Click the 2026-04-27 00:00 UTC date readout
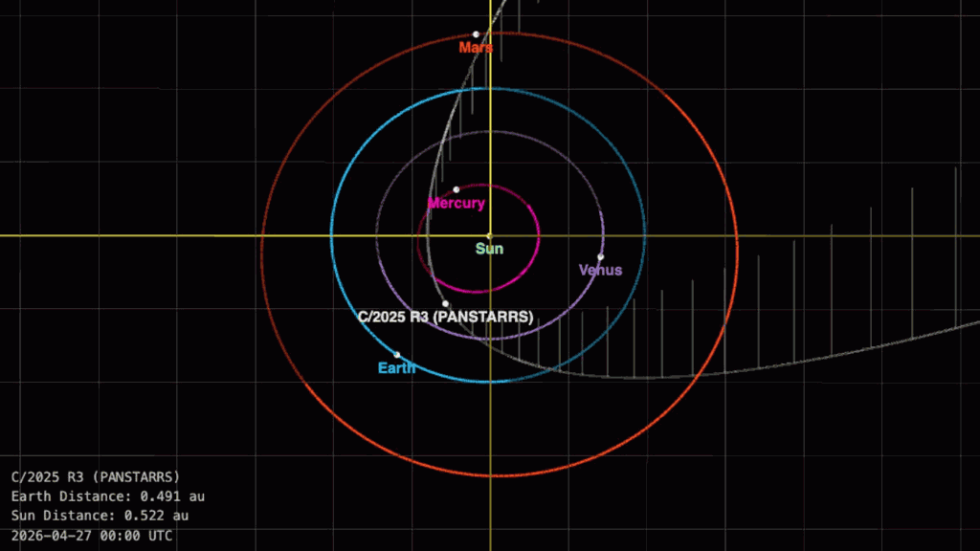980x551 pixels. [x=92, y=536]
